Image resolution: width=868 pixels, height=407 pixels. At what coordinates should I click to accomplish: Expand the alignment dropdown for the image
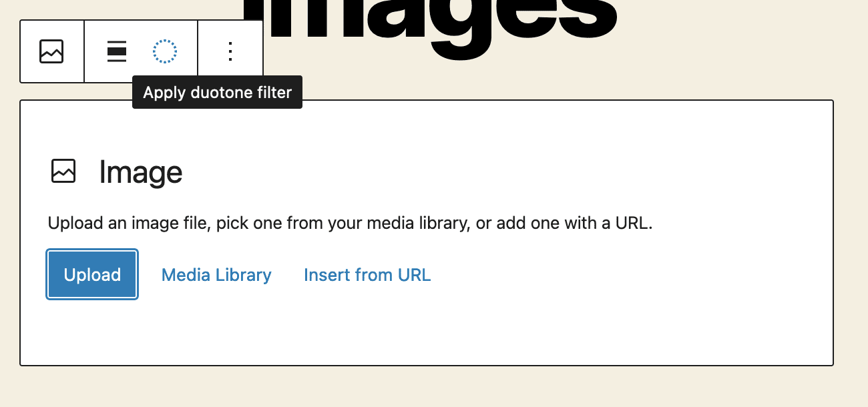click(x=117, y=51)
